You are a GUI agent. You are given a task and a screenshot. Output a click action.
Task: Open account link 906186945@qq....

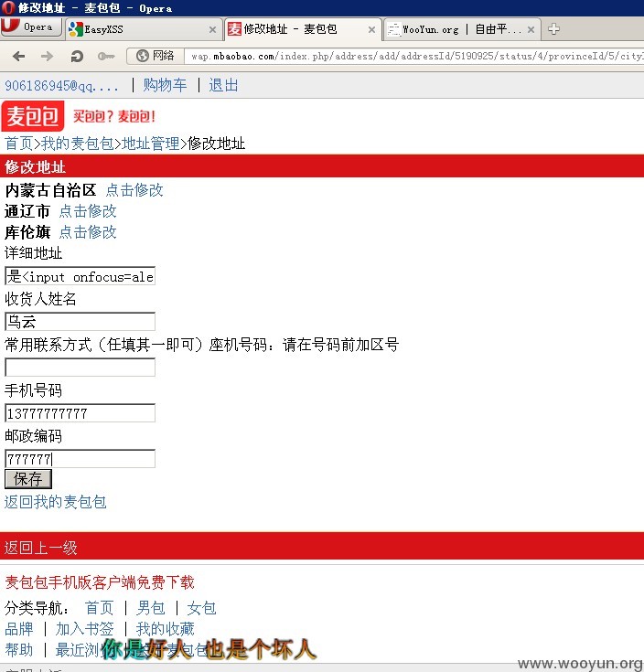[x=61, y=86]
